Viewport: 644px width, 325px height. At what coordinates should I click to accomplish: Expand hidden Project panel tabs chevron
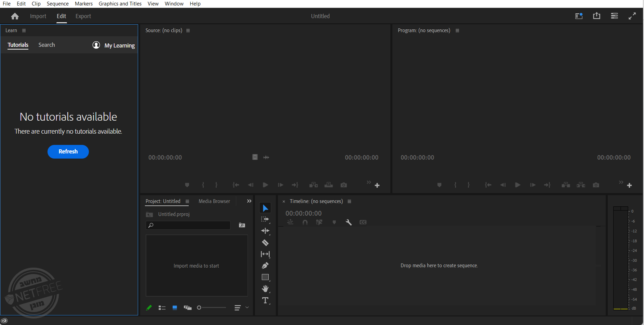click(249, 201)
